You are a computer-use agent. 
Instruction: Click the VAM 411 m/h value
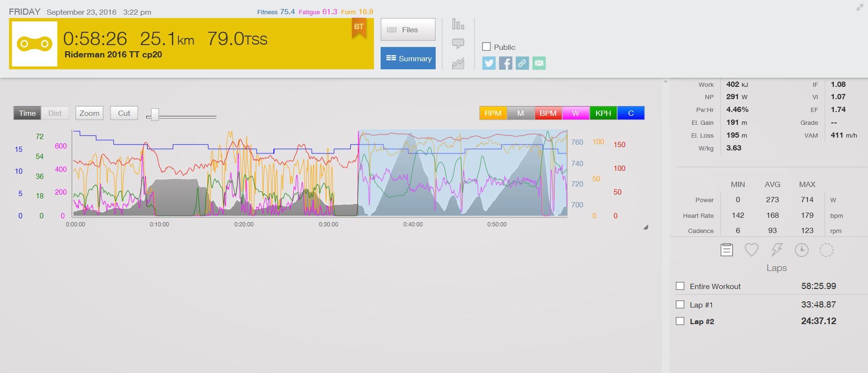pos(844,135)
